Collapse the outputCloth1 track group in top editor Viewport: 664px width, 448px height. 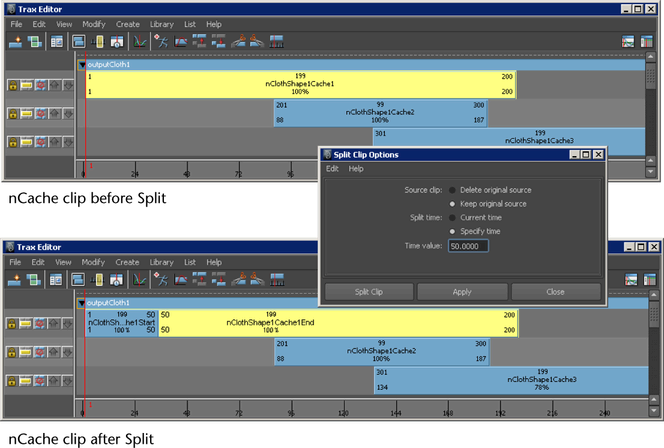coord(82,65)
